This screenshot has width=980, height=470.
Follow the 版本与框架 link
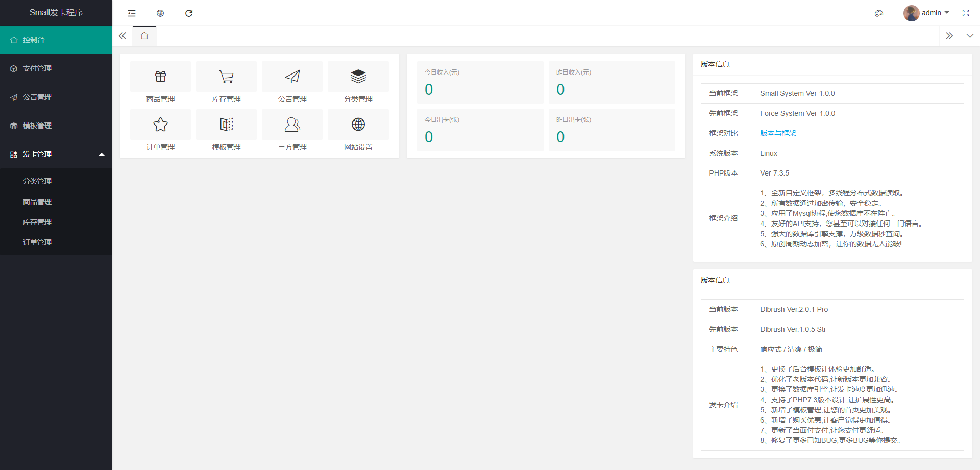tap(777, 133)
